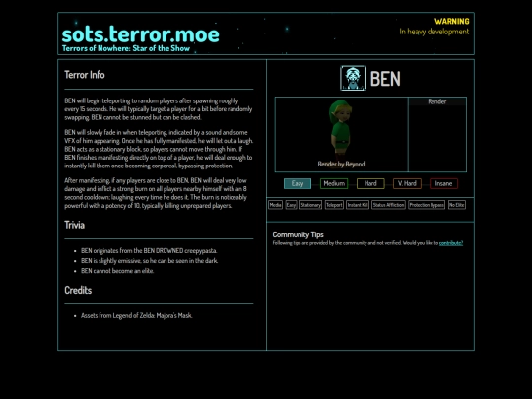Click paragraph starting 'BEN will slowly fade in'
This screenshot has width=532, height=399.
(x=159, y=149)
